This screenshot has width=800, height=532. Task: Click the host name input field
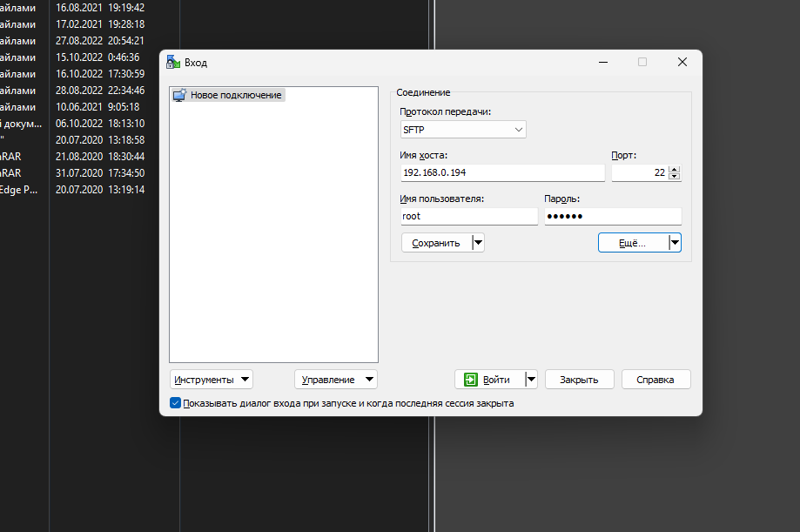[501, 173]
